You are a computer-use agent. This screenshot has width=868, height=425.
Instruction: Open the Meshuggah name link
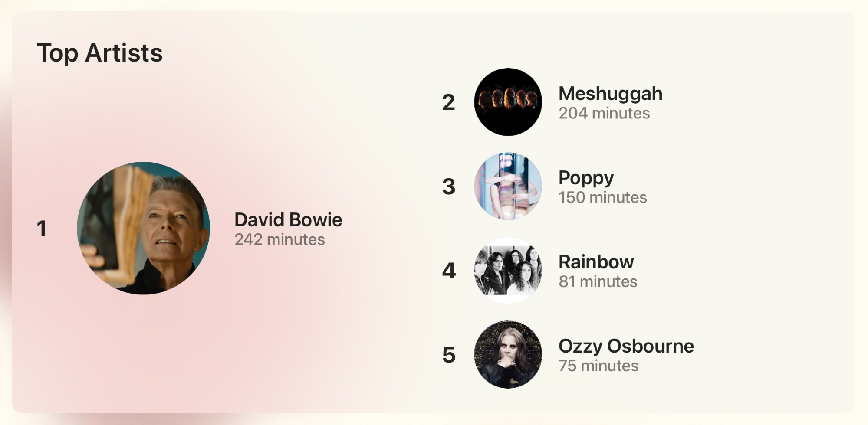pos(610,94)
